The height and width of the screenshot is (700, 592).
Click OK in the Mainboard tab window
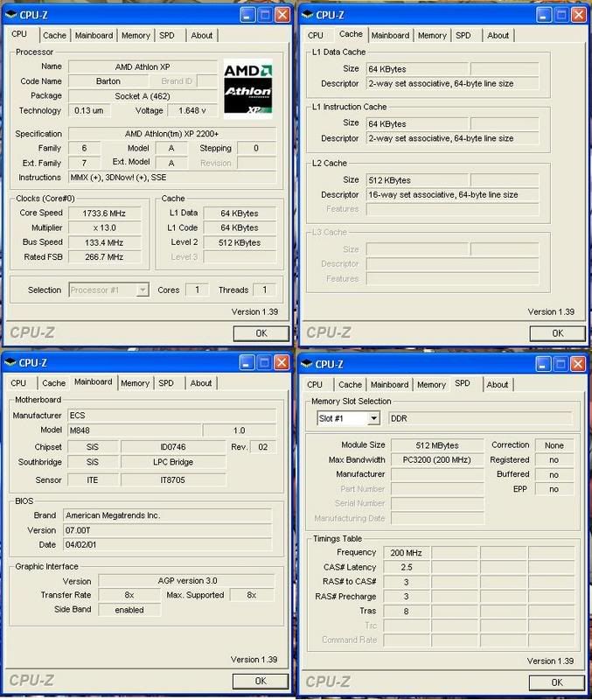coord(260,682)
